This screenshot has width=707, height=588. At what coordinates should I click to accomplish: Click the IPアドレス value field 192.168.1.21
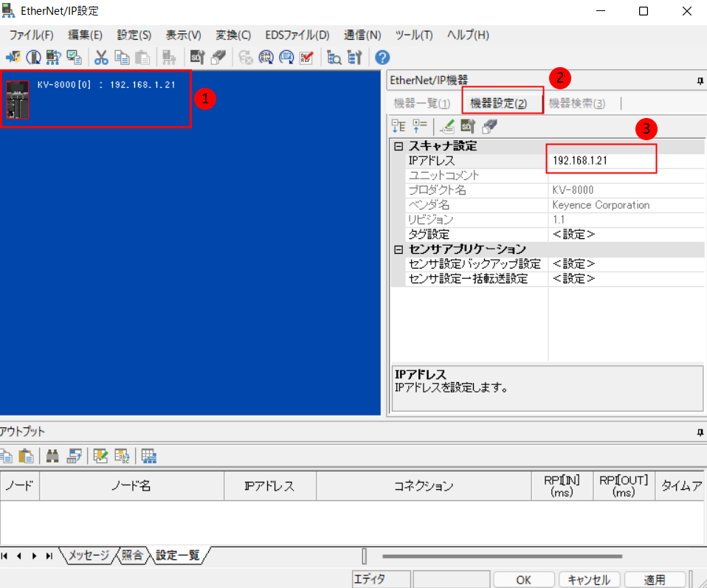(x=626, y=161)
